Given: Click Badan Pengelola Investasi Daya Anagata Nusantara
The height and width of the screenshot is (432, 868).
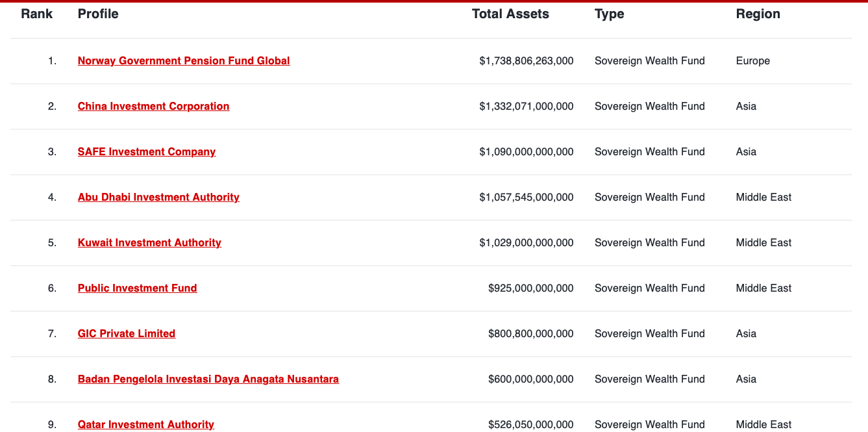Looking at the screenshot, I should (208, 379).
